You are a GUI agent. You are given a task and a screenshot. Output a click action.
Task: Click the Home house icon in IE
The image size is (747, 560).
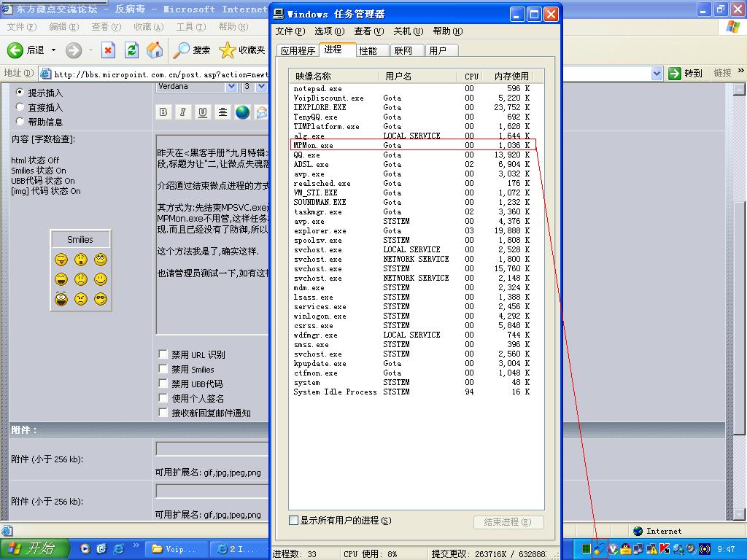click(155, 50)
